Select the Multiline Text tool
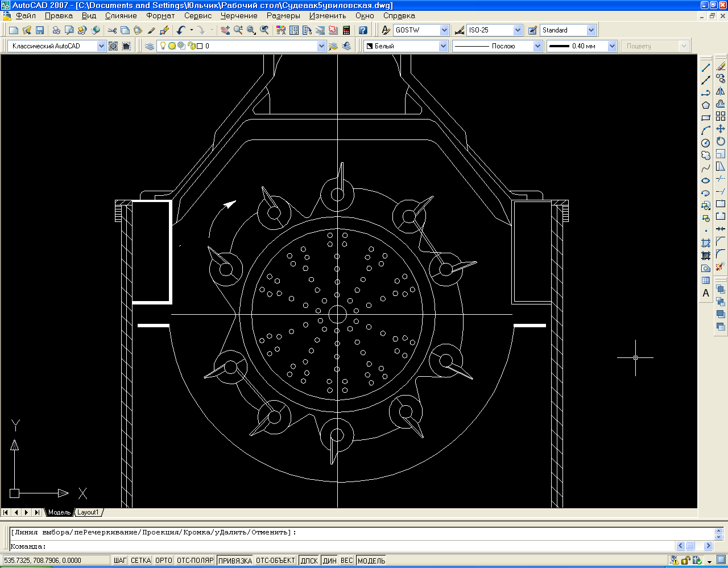The image size is (728, 568). point(706,293)
